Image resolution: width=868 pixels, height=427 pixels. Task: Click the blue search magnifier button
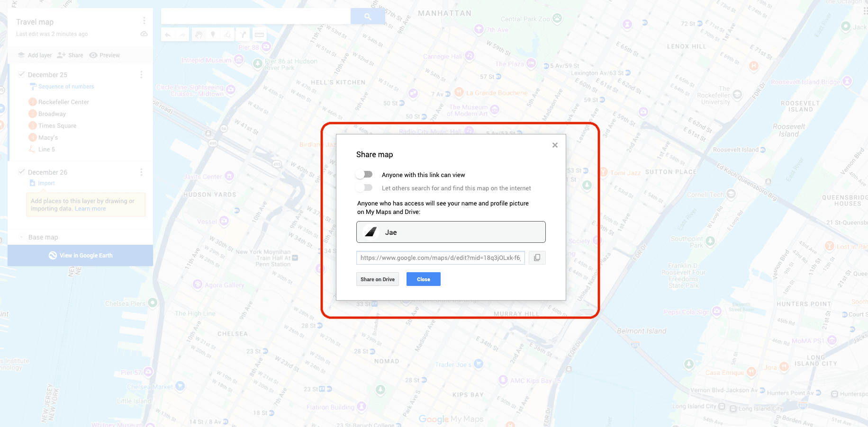coord(368,16)
